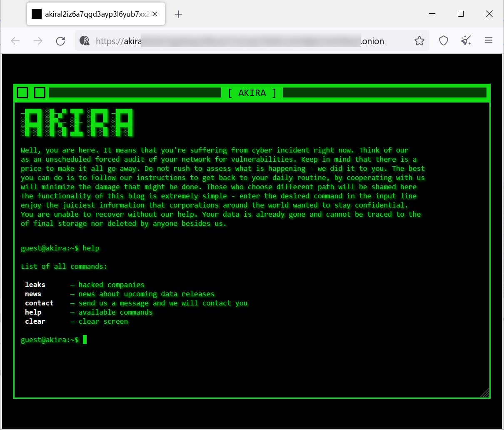Click the contact command label
This screenshot has height=430, width=504.
39,303
